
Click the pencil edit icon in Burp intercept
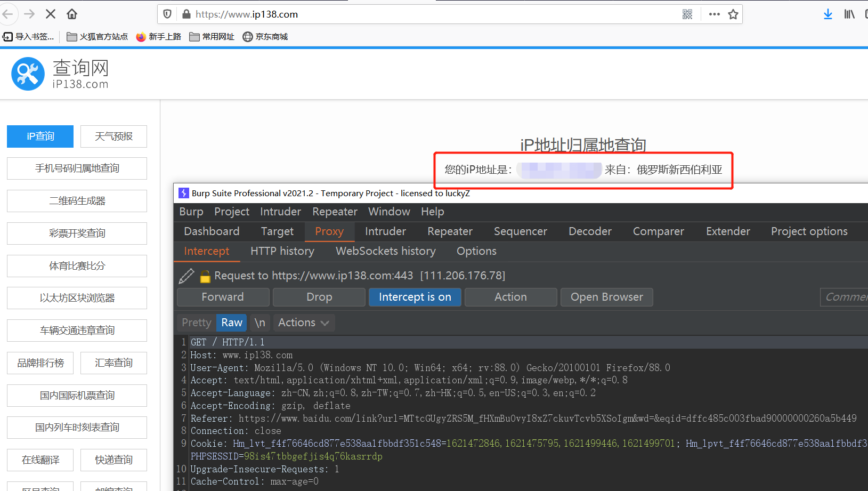pos(186,276)
